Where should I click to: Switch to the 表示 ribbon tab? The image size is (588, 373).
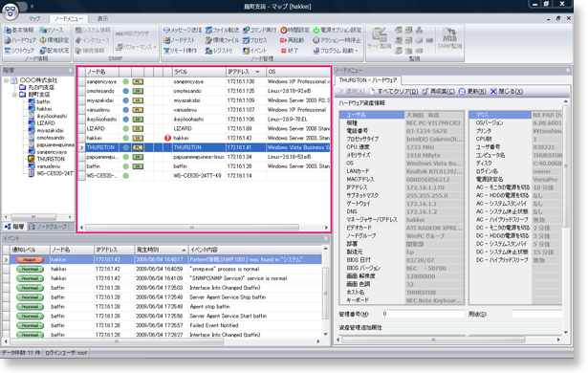pyautogui.click(x=102, y=19)
